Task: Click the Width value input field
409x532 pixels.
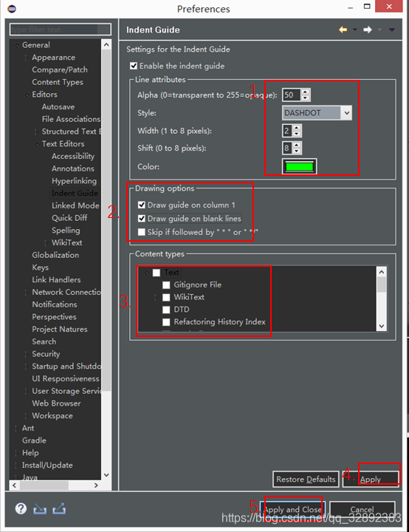Action: click(x=287, y=131)
